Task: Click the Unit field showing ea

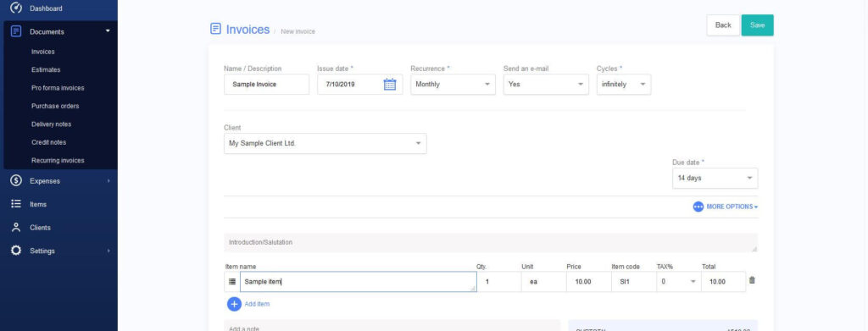Action: click(544, 282)
